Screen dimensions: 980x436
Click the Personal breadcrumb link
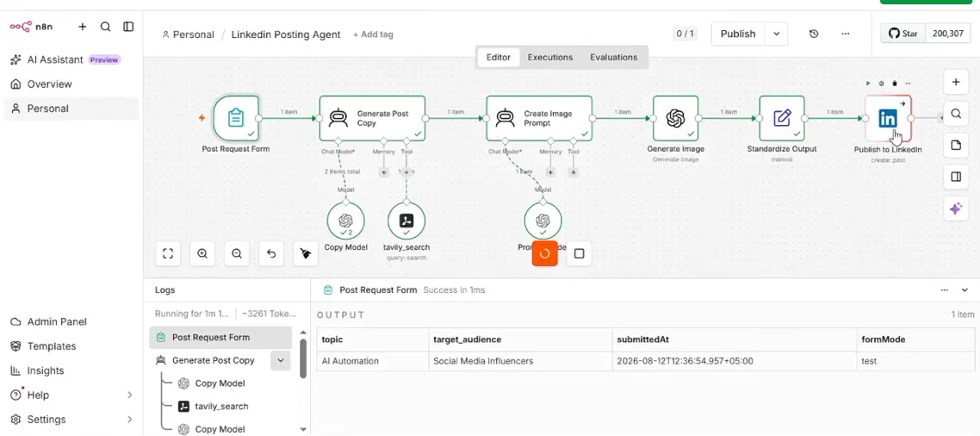[x=188, y=34]
